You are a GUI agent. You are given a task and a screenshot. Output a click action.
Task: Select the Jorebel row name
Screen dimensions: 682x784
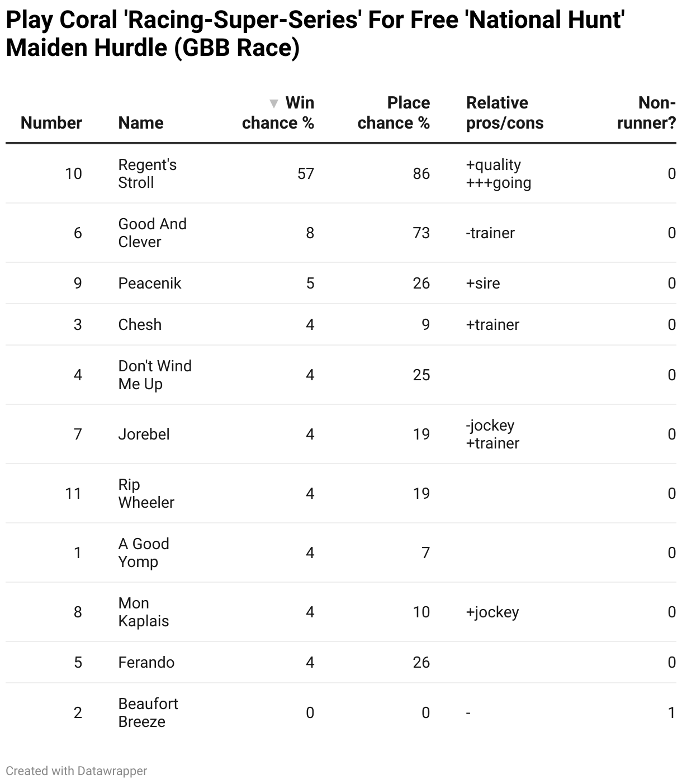(x=144, y=434)
